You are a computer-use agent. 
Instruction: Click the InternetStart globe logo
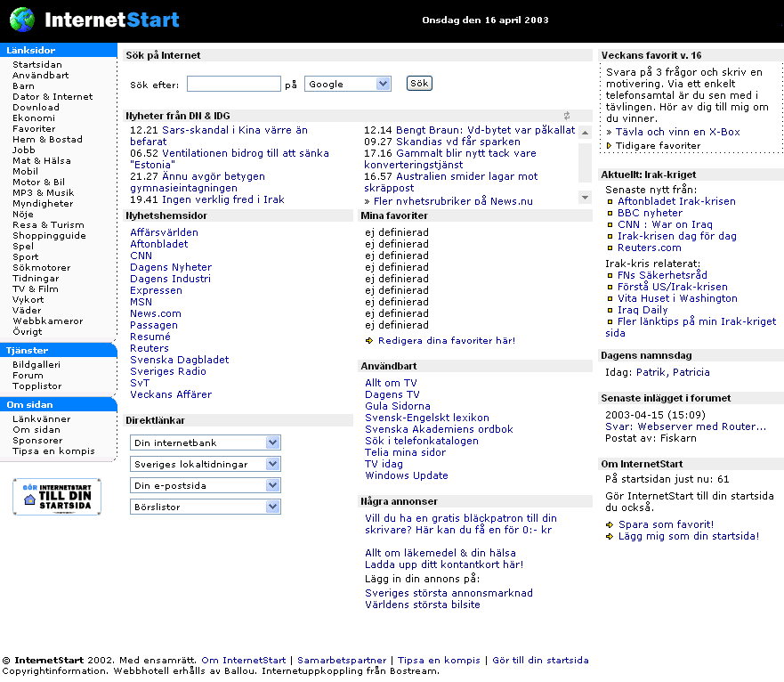(x=22, y=20)
